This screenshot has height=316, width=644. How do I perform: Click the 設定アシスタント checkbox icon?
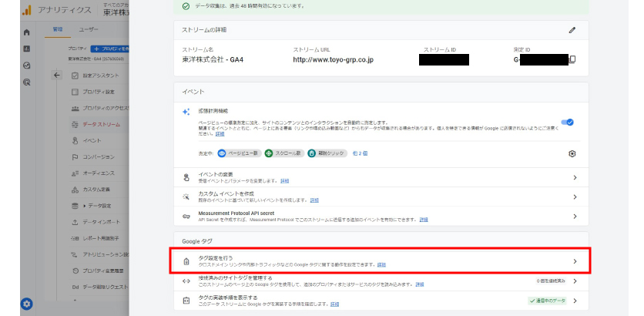tap(75, 76)
